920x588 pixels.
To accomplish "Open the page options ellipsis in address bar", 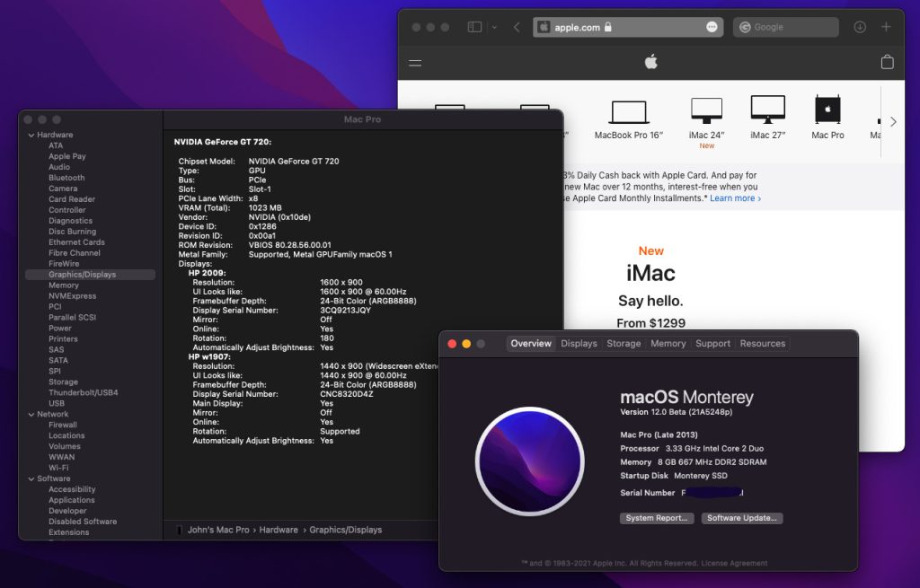I will 712,27.
